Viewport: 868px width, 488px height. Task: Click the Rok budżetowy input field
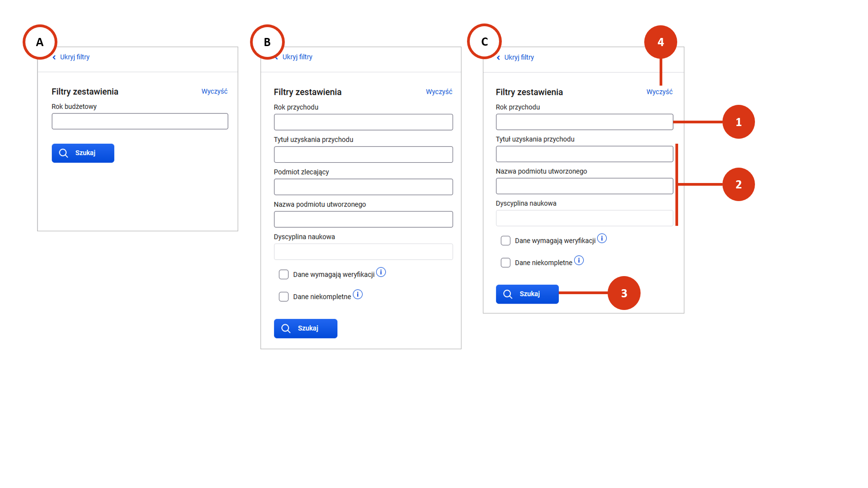[x=140, y=122]
